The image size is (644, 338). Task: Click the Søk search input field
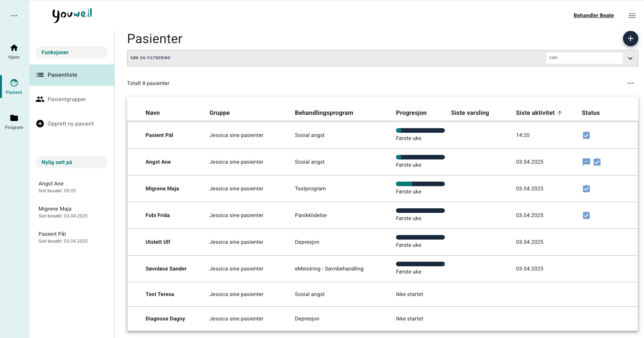click(x=584, y=58)
